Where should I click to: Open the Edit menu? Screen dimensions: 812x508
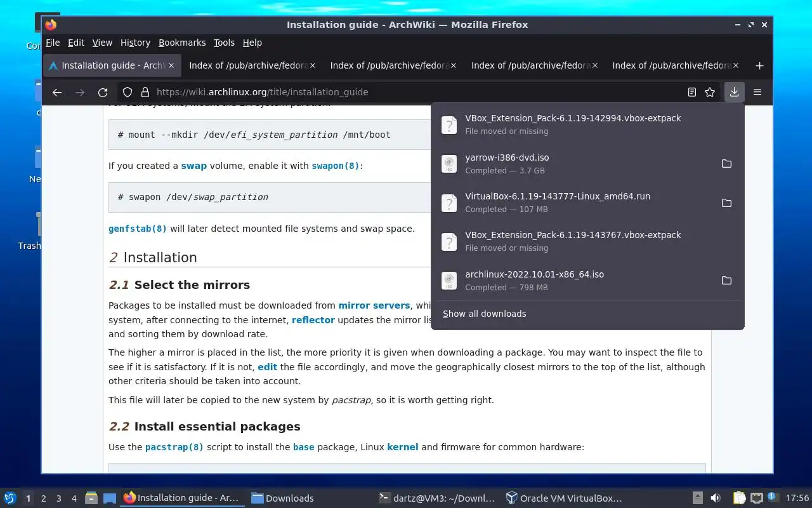click(x=76, y=43)
